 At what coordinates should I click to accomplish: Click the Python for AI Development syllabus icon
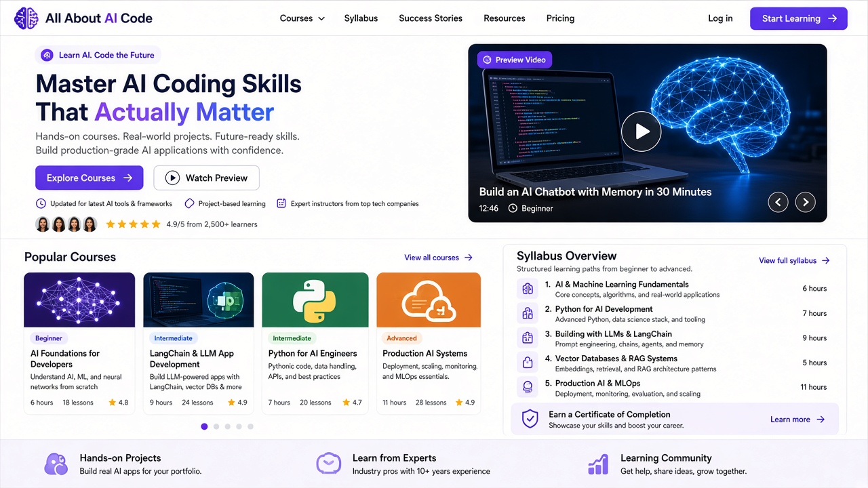[x=527, y=313]
